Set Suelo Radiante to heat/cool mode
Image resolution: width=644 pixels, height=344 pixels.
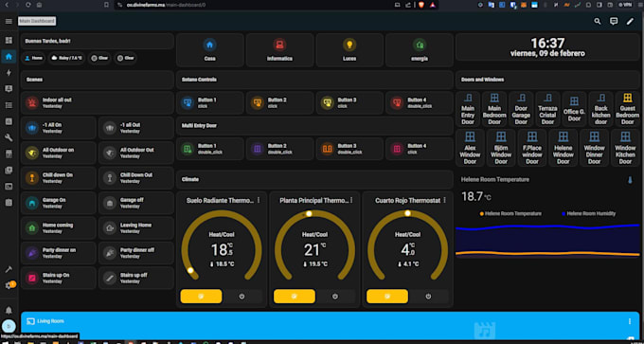click(201, 297)
